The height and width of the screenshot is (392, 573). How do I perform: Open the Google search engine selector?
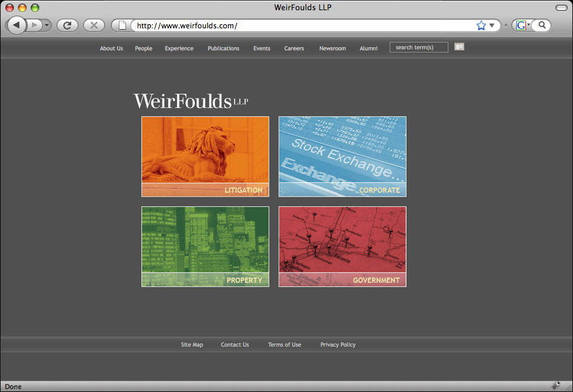click(x=522, y=25)
